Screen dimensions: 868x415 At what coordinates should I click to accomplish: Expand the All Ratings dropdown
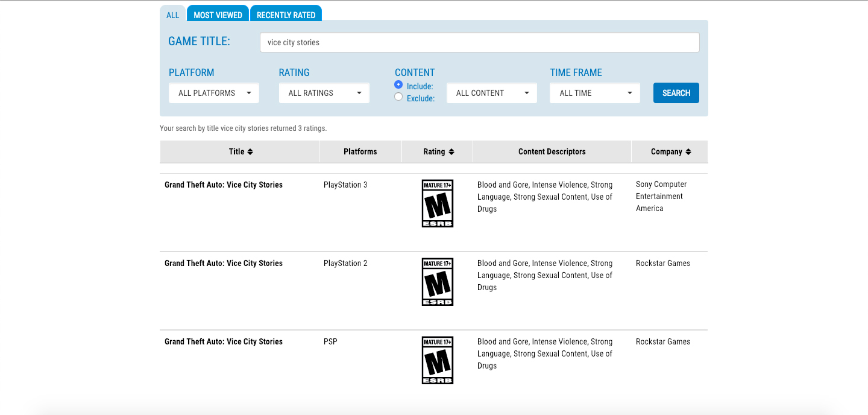tap(324, 93)
